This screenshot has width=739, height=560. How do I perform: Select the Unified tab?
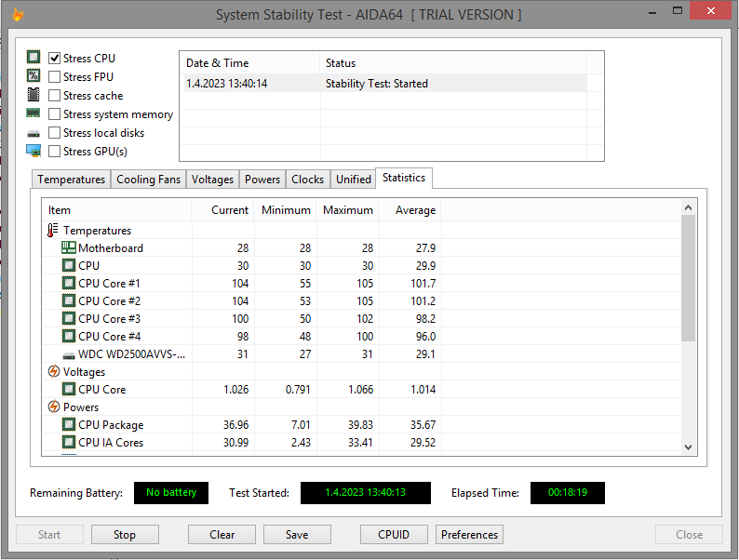[x=354, y=180]
